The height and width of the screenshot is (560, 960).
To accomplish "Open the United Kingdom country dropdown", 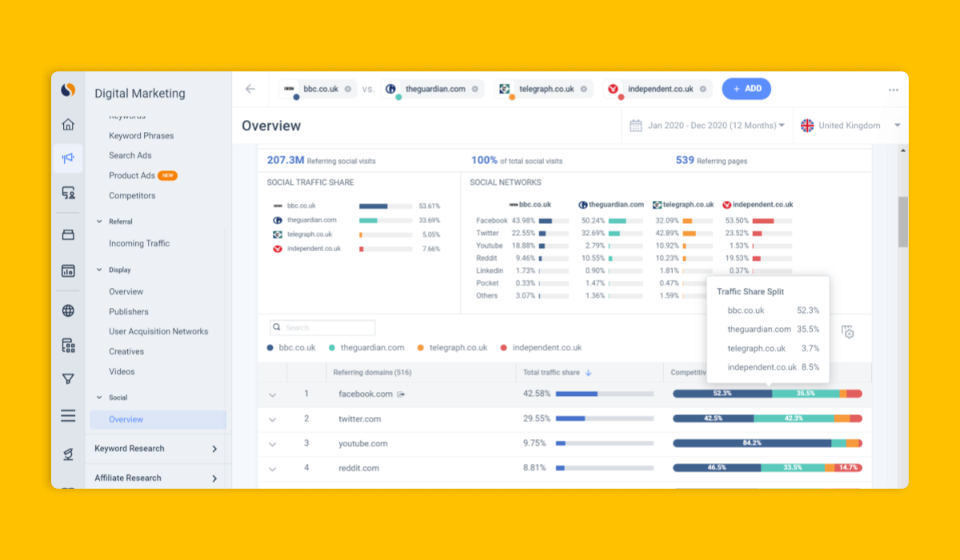I will pyautogui.click(x=850, y=126).
